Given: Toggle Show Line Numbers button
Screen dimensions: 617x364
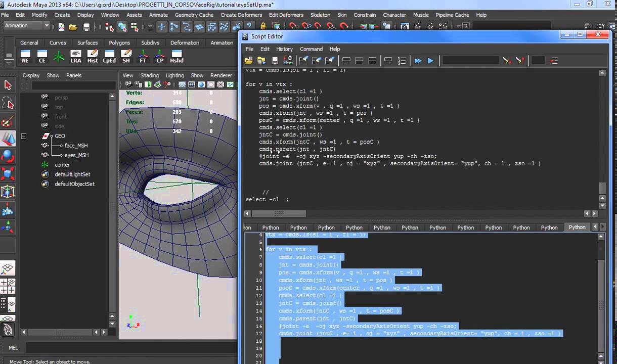Looking at the screenshot, I should (402, 61).
